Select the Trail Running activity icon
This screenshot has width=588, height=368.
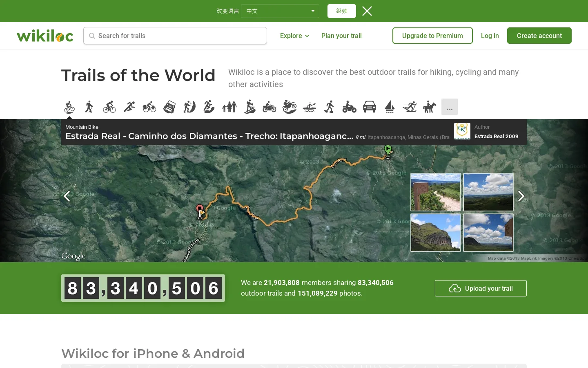tap(209, 107)
